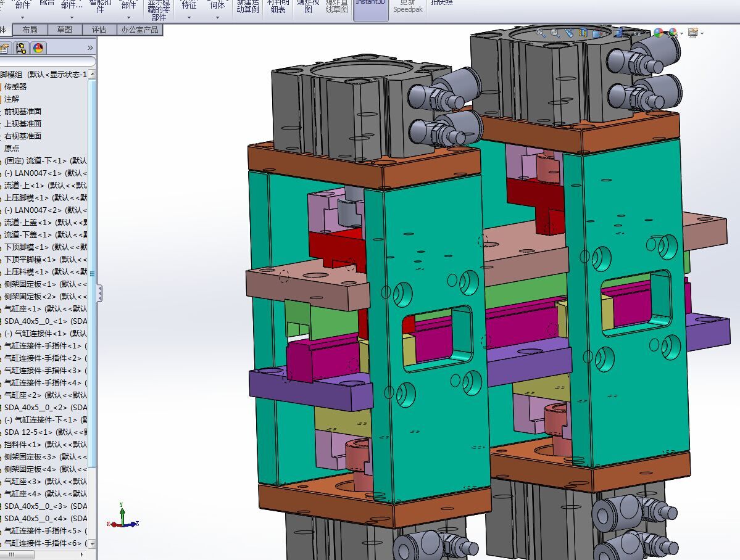
Task: Select SDA 12-5<1> component
Action: pyautogui.click(x=45, y=432)
